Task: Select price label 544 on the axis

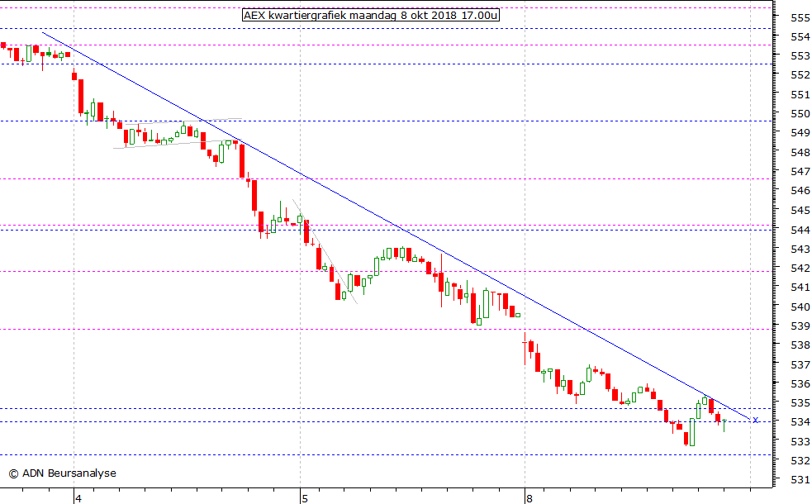Action: coord(800,230)
